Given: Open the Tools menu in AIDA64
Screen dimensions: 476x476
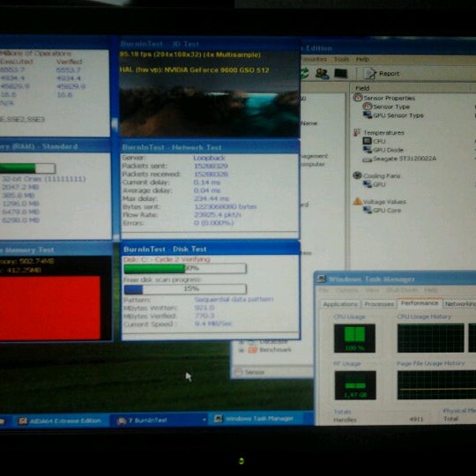Looking at the screenshot, I should (341, 59).
